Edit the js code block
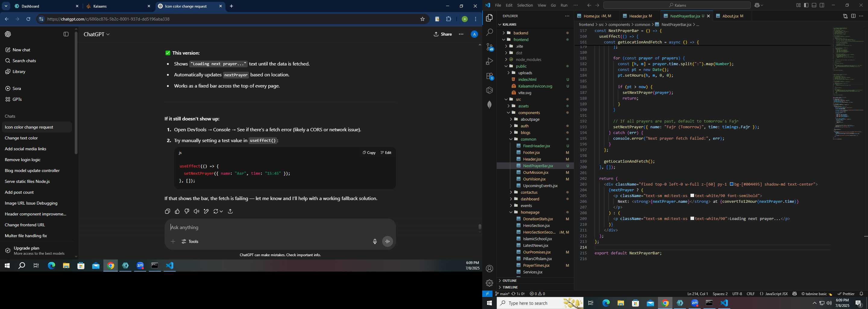The image size is (868, 309). (x=386, y=152)
